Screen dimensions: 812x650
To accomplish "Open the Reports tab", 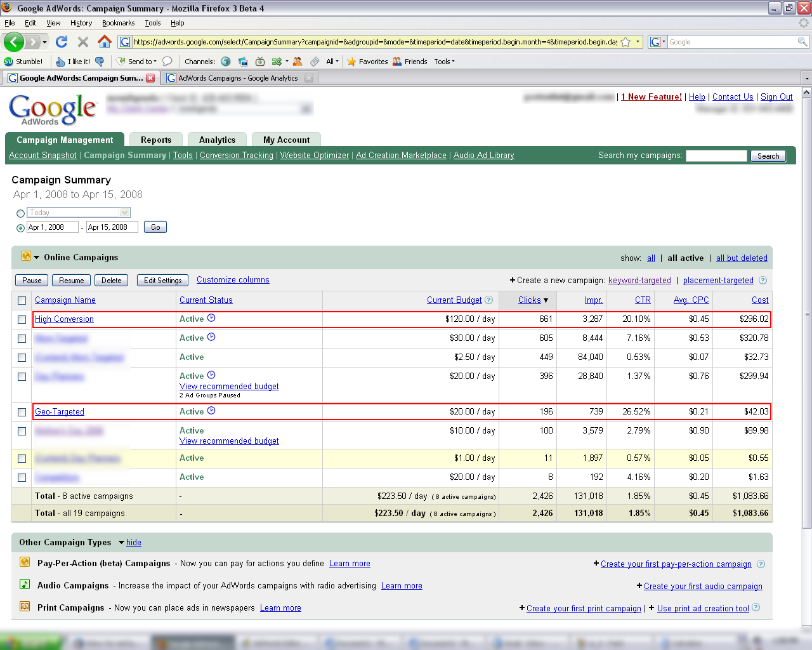I will point(156,140).
